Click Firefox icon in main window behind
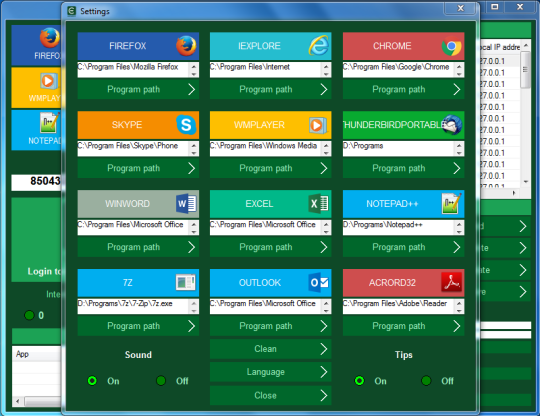 (x=50, y=38)
